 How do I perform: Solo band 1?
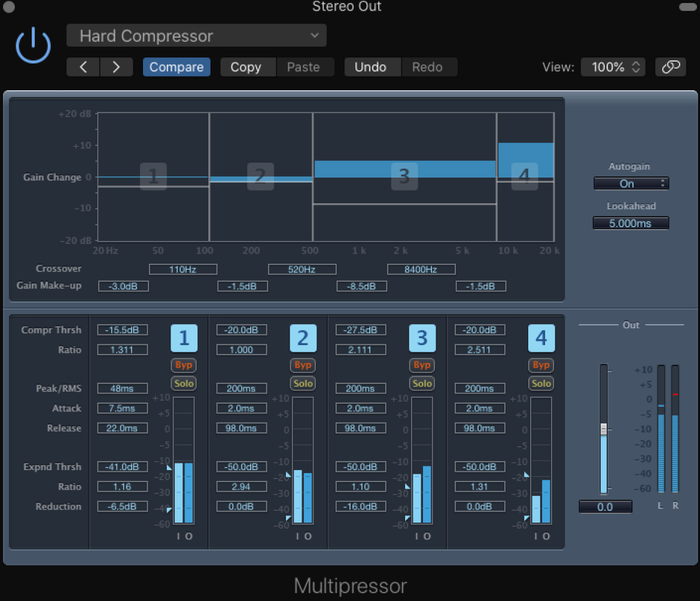coord(184,383)
